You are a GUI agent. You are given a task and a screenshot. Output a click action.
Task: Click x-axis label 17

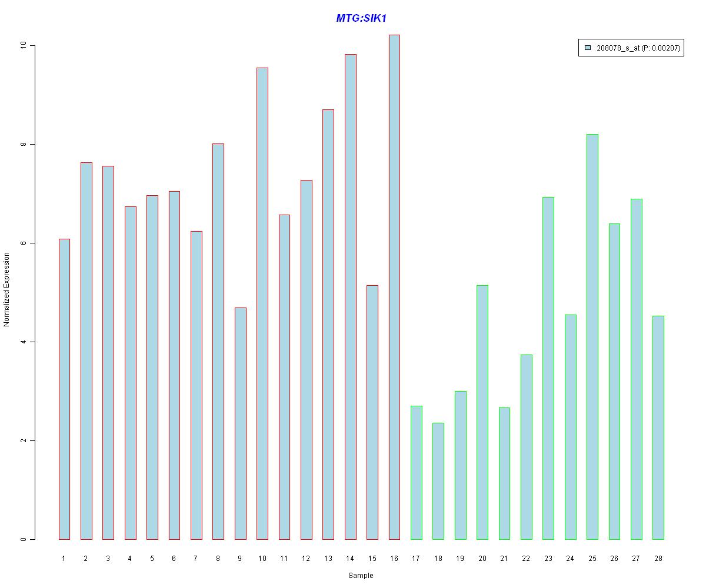[x=416, y=558]
